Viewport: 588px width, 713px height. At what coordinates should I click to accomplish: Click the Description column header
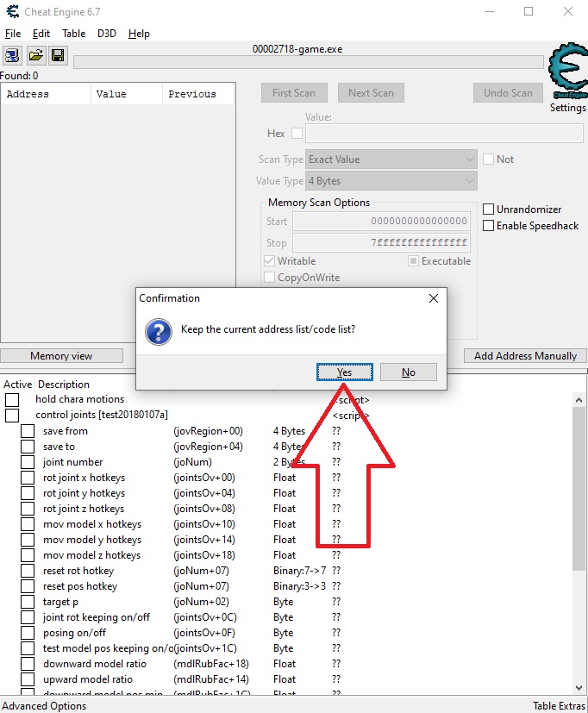(64, 385)
